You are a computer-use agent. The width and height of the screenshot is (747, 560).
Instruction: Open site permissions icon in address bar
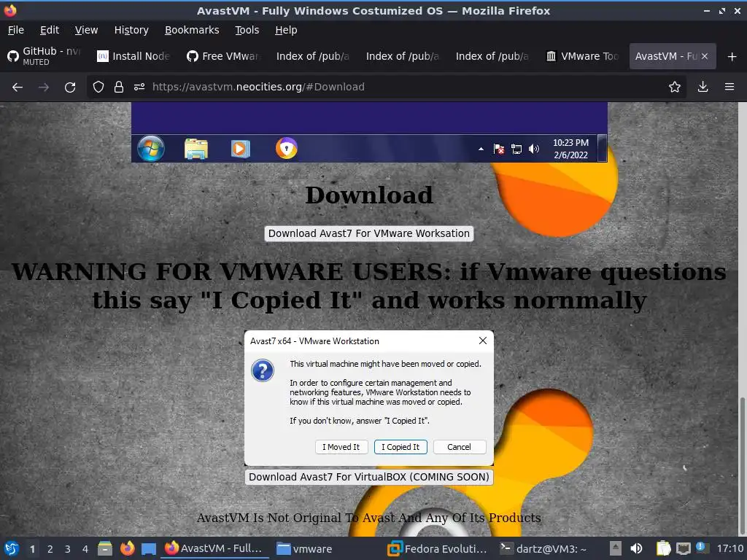139,87
